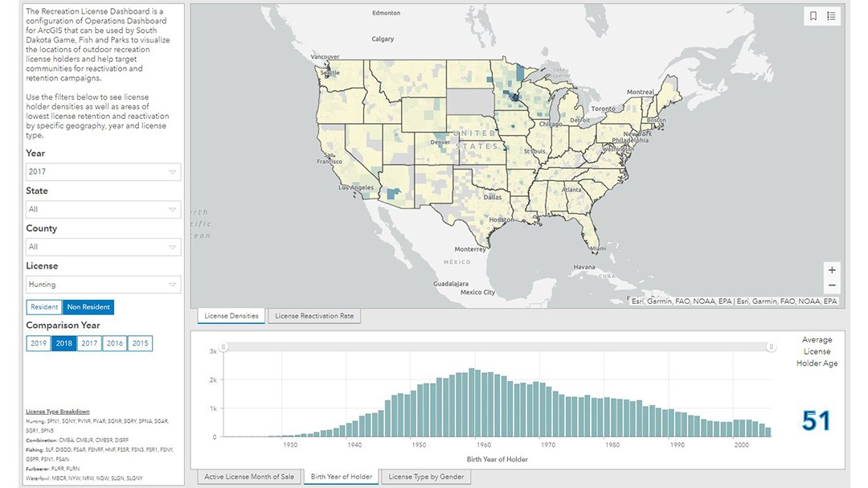This screenshot has height=488, width=868.
Task: Click the Houston label on the map
Action: tap(501, 219)
